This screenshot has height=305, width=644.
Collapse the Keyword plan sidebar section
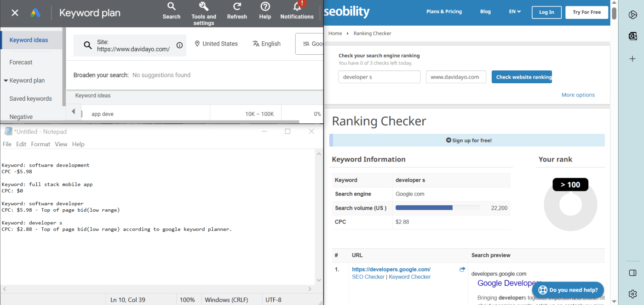(6, 81)
